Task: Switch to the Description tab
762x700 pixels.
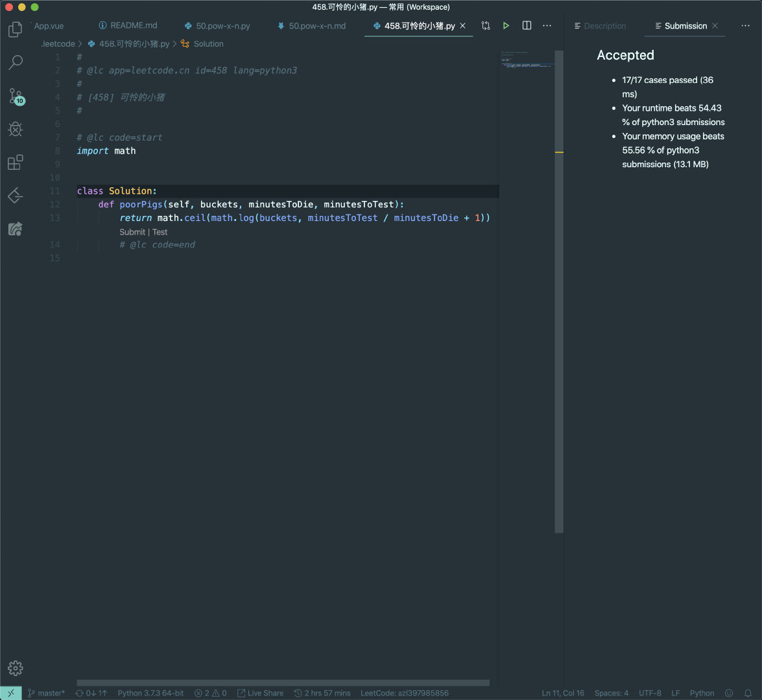Action: (x=600, y=26)
